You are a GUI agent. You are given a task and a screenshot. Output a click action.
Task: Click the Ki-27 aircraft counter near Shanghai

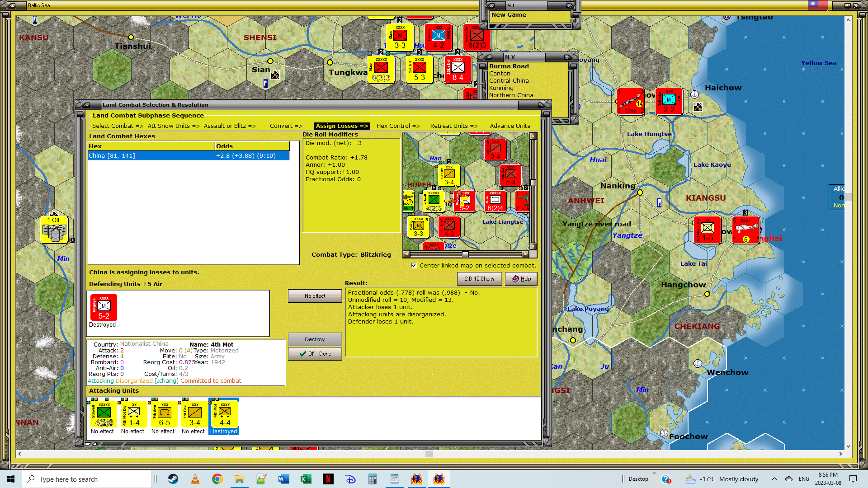click(x=746, y=230)
